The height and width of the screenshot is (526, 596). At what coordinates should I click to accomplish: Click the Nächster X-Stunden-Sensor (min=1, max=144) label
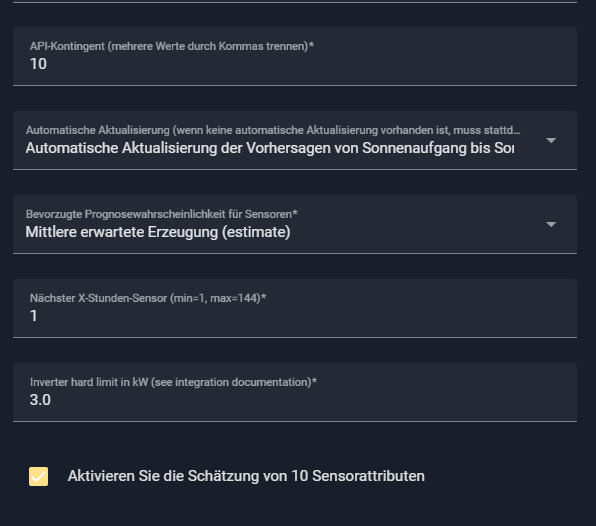click(148, 298)
